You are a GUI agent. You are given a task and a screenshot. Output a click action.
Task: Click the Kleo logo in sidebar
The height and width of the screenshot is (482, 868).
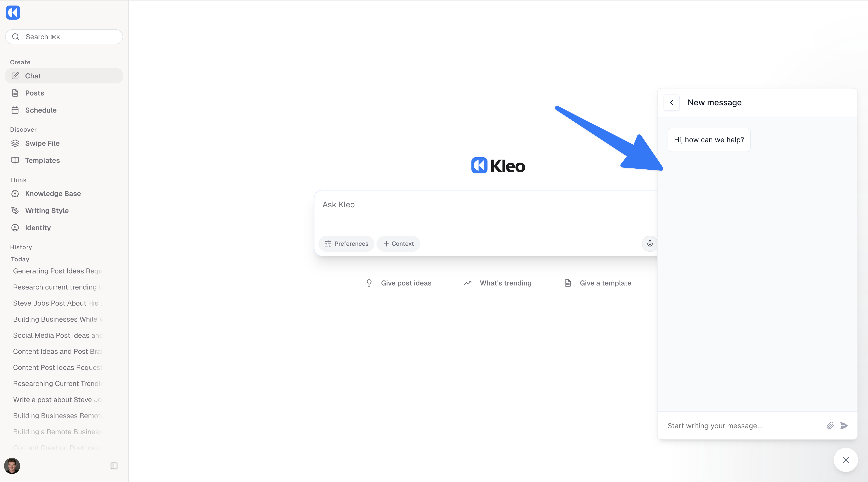(13, 13)
